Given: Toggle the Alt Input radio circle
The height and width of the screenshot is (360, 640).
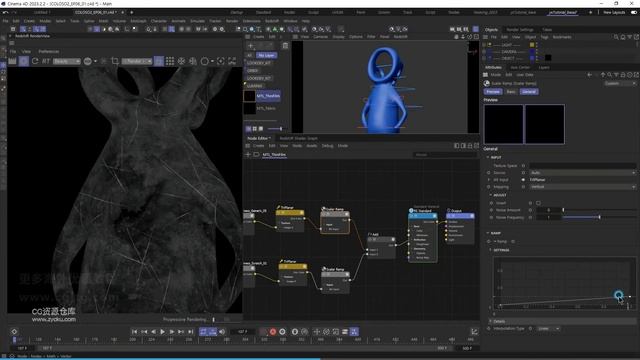Looking at the screenshot, I should pos(523,180).
